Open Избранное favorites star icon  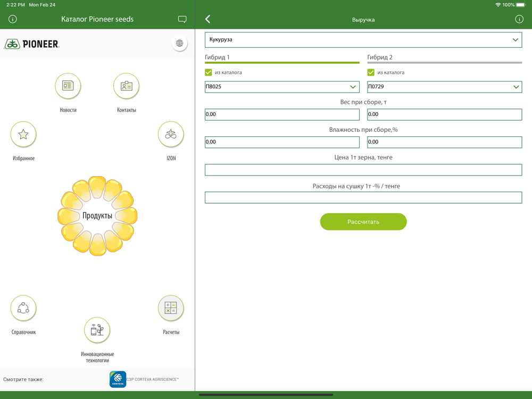(23, 135)
